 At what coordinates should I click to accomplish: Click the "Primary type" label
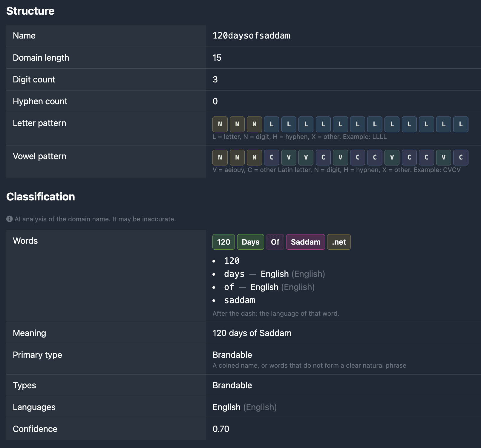tap(38, 355)
